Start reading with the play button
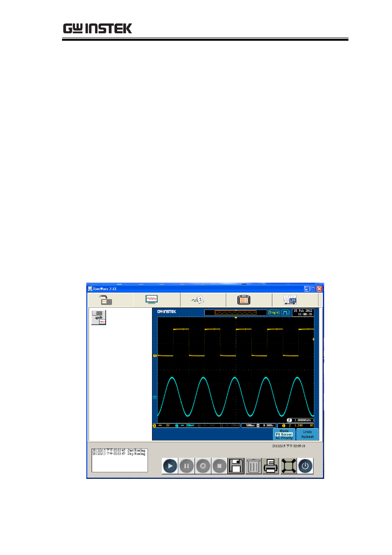392x555 pixels. pos(170,466)
